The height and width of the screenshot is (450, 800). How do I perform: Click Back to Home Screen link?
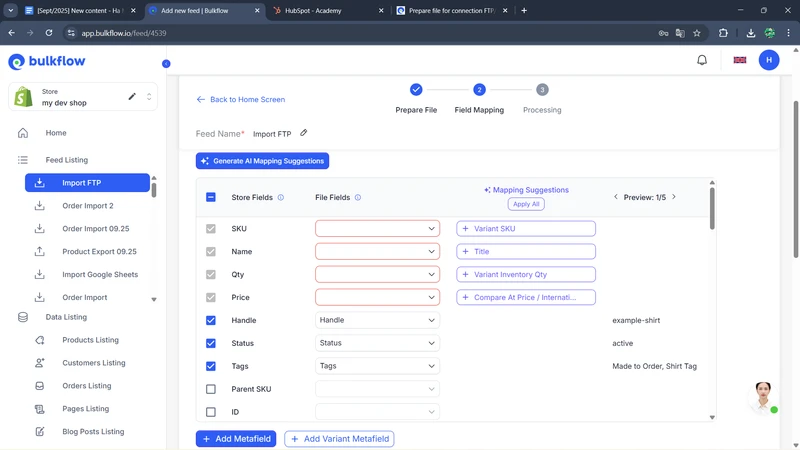click(x=241, y=100)
